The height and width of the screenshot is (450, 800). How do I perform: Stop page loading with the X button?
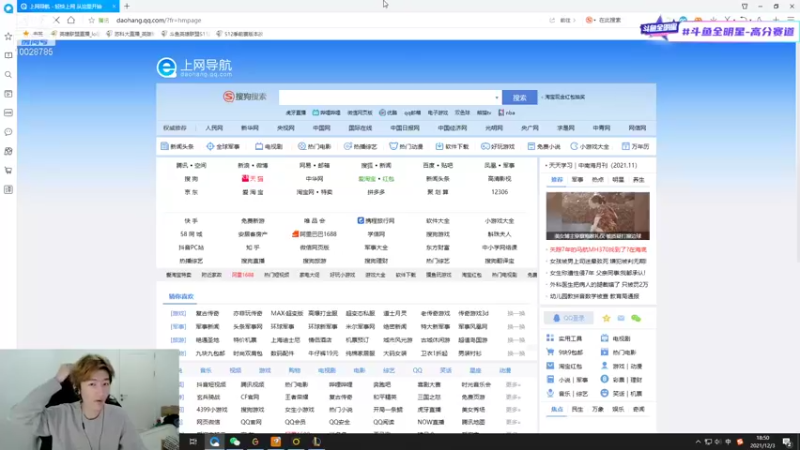[x=56, y=20]
